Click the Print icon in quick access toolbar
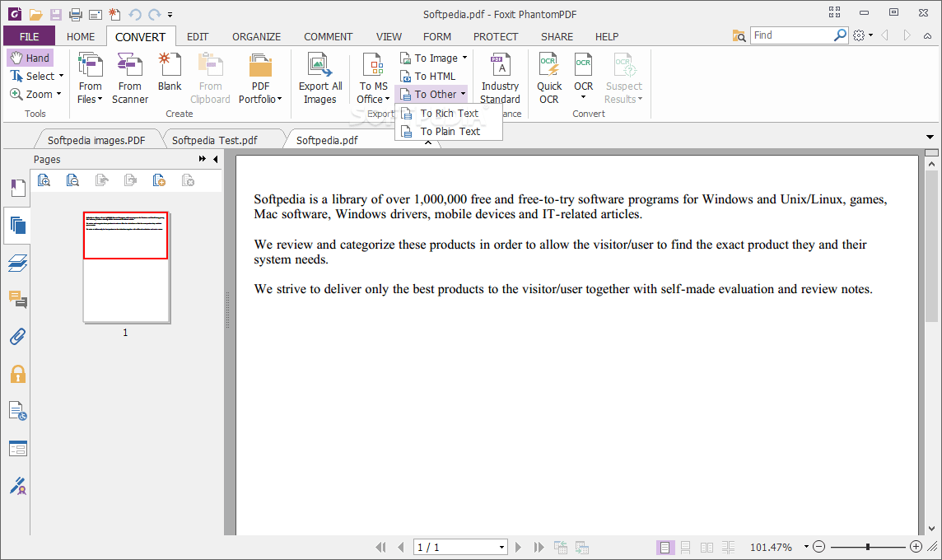 (x=75, y=14)
